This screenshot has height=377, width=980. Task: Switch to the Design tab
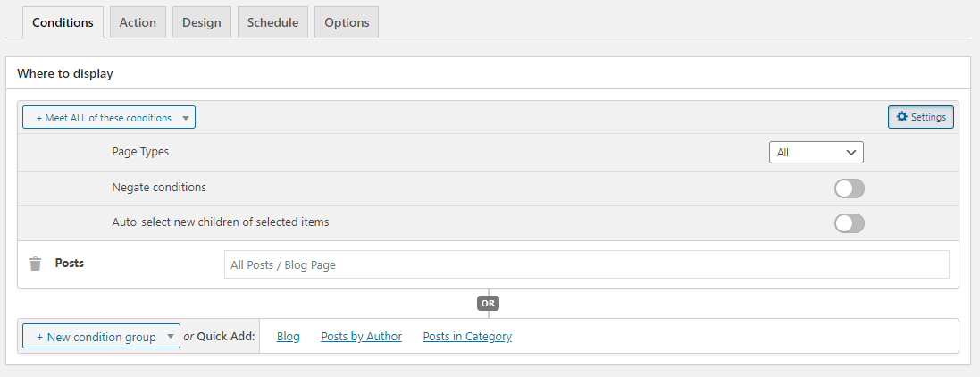tap(201, 22)
